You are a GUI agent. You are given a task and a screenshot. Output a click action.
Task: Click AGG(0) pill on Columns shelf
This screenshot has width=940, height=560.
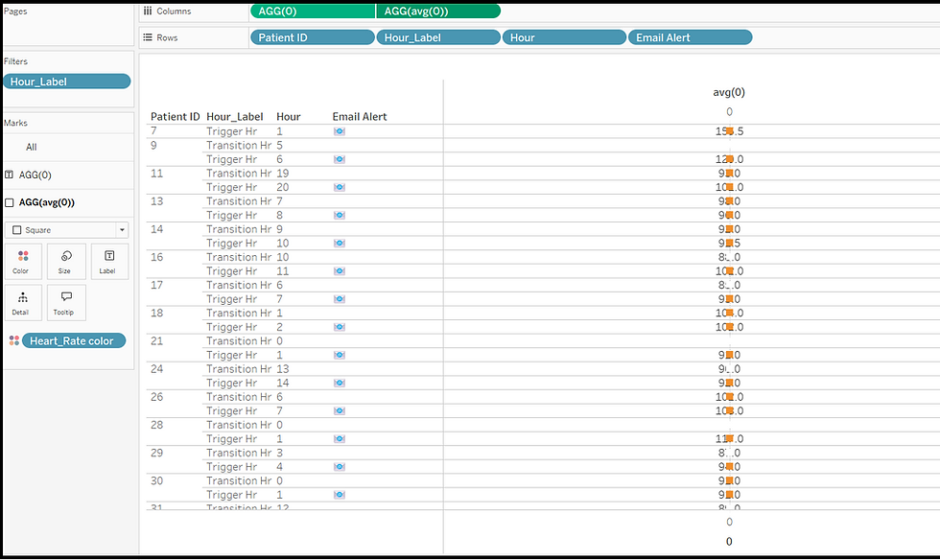[313, 11]
